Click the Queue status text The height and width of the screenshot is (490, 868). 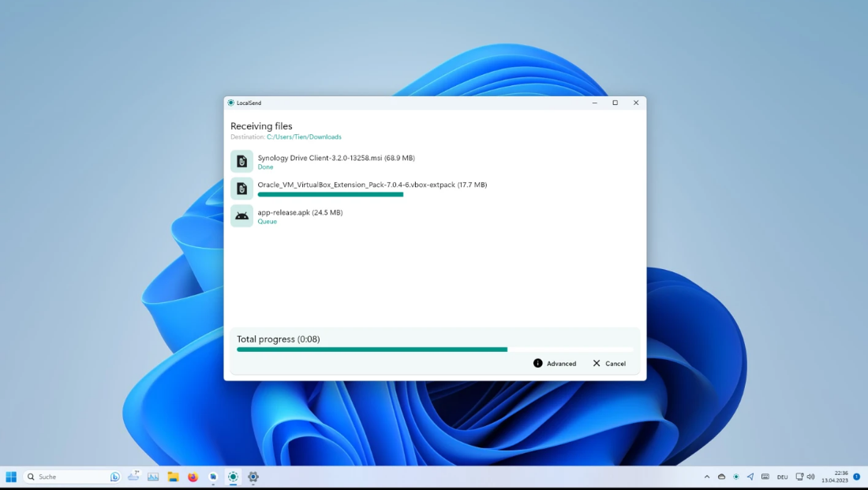pyautogui.click(x=267, y=222)
